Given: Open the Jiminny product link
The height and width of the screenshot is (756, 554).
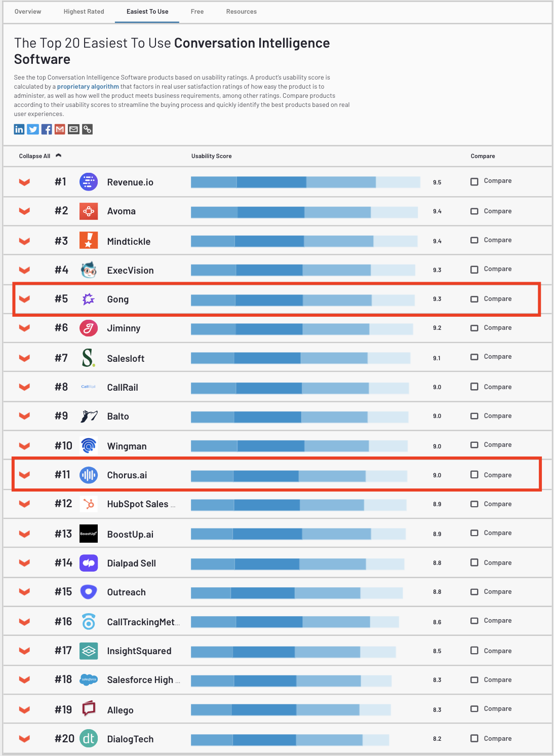Looking at the screenshot, I should (124, 328).
